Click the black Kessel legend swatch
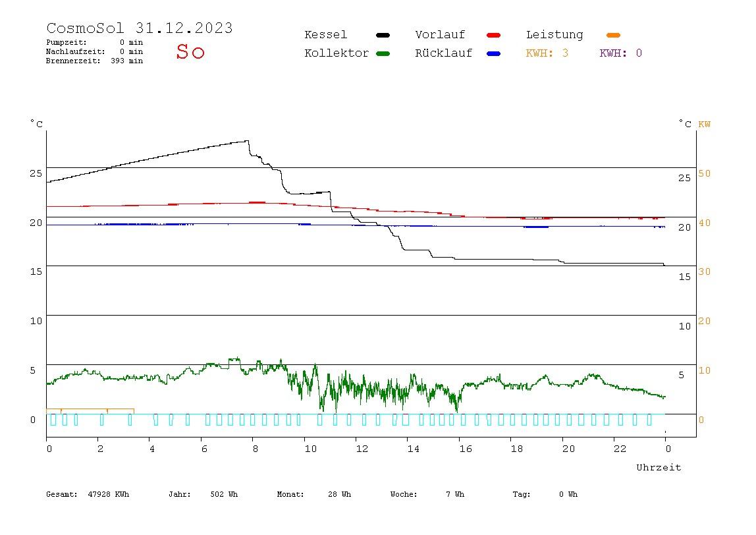This screenshot has height=535, width=756. 383,35
